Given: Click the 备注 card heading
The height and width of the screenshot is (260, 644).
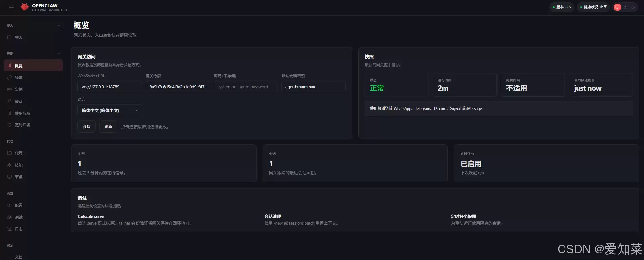Looking at the screenshot, I should coord(82,198).
